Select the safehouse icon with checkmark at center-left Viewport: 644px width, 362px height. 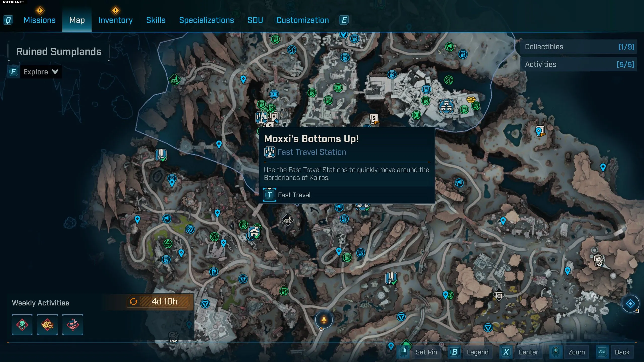[x=255, y=232]
